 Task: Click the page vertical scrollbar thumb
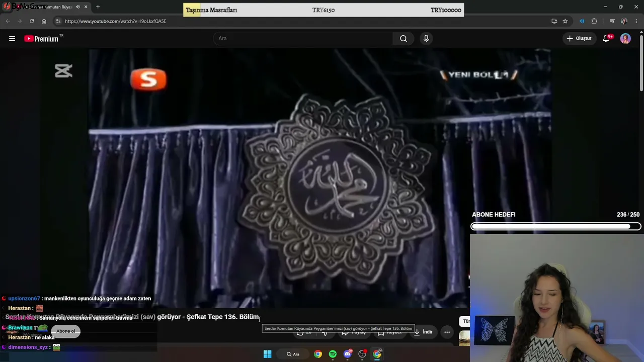[641, 63]
